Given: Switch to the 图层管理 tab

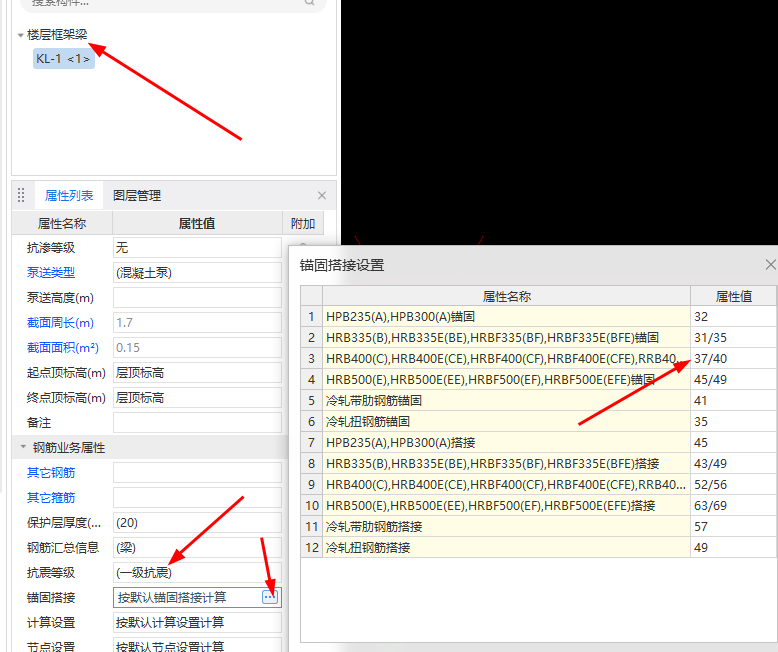Looking at the screenshot, I should pos(137,196).
